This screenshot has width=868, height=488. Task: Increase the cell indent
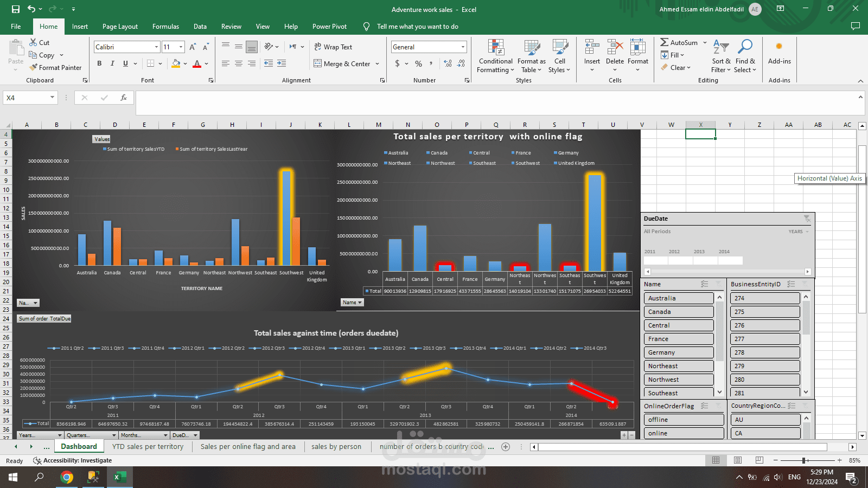282,63
